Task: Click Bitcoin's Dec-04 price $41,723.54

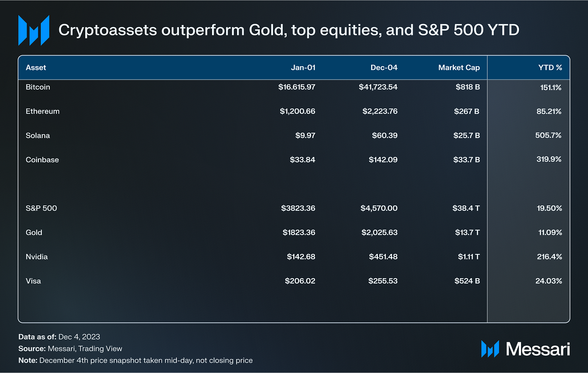Action: 378,87
